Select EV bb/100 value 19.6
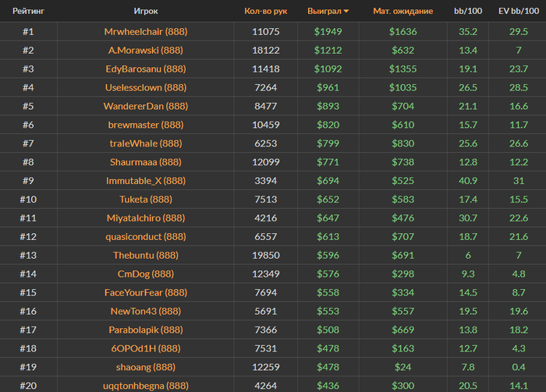 pos(519,311)
